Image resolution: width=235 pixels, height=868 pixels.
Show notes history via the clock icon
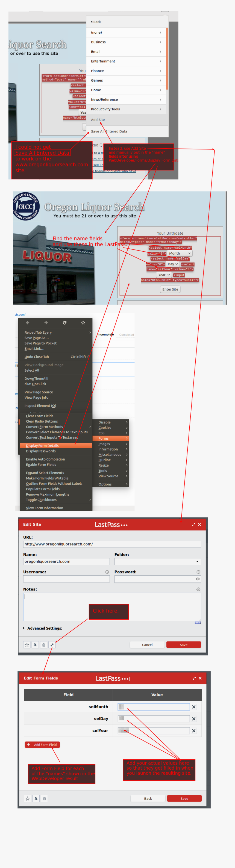coord(198,589)
